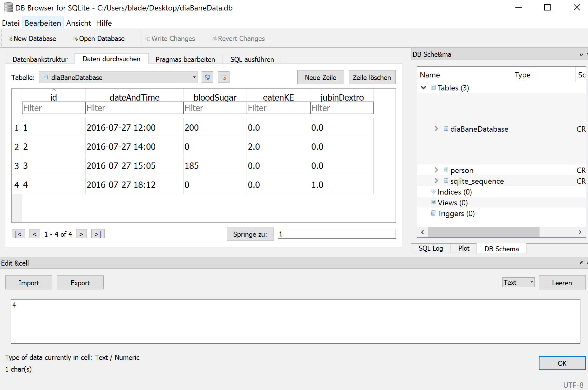Image resolution: width=588 pixels, height=390 pixels.
Task: Switch to Plot tab
Action: (464, 248)
